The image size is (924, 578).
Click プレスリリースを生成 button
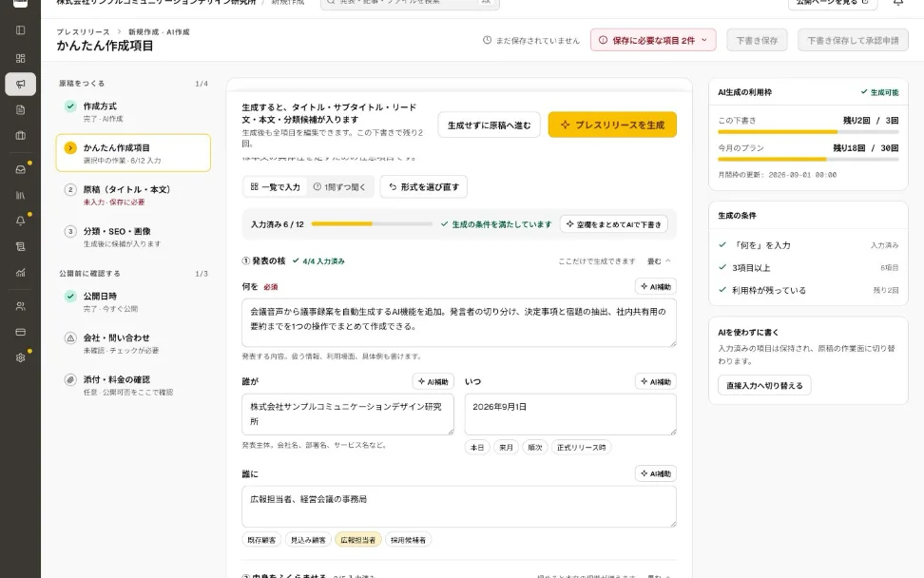(x=612, y=125)
